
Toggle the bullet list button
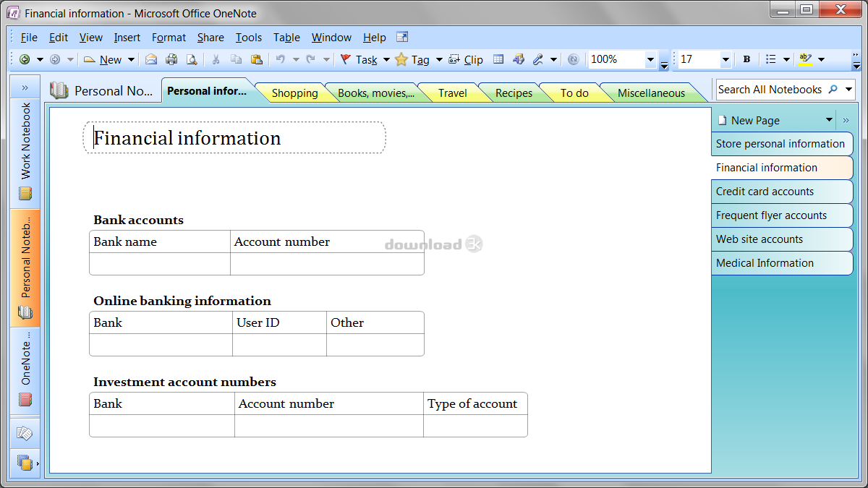click(771, 60)
